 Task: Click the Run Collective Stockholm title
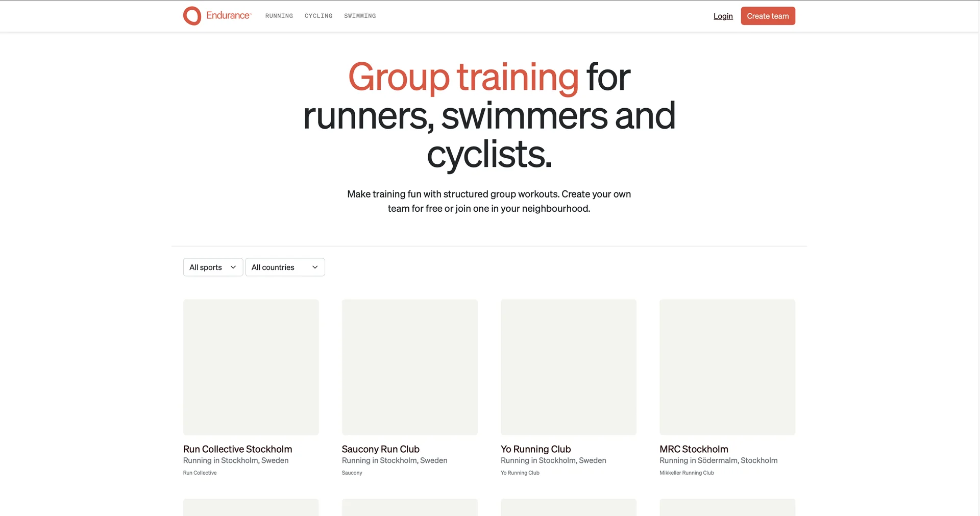point(237,449)
